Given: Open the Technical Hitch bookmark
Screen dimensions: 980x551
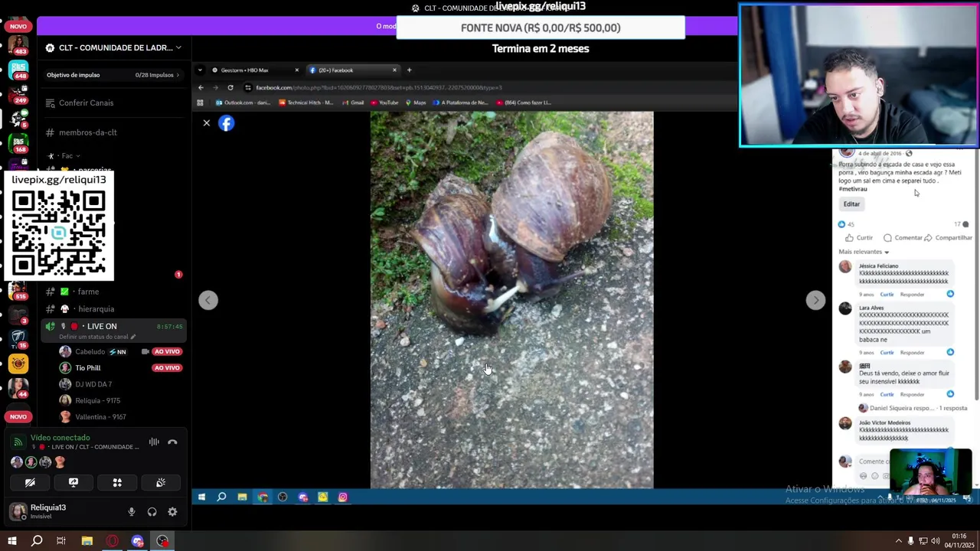Looking at the screenshot, I should click(305, 103).
